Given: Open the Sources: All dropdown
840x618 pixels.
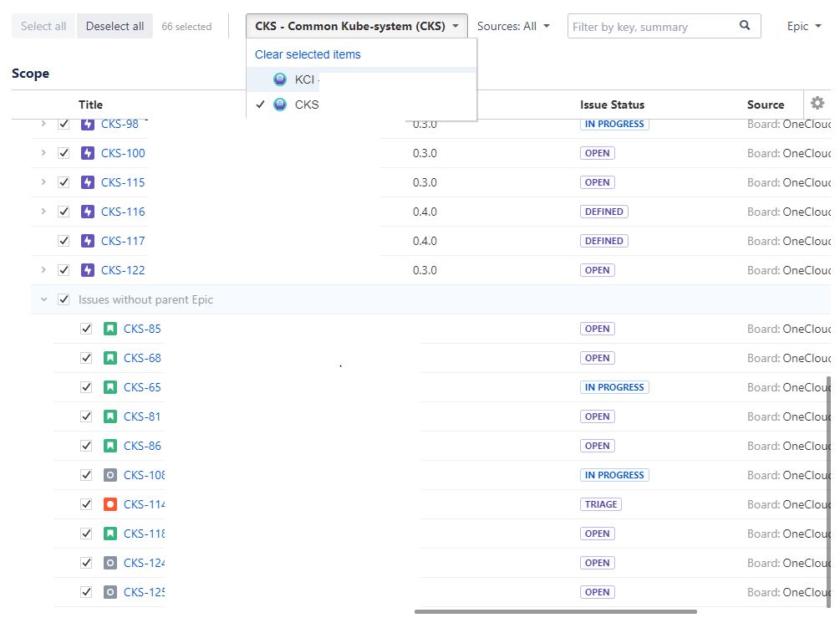Looking at the screenshot, I should [x=513, y=26].
